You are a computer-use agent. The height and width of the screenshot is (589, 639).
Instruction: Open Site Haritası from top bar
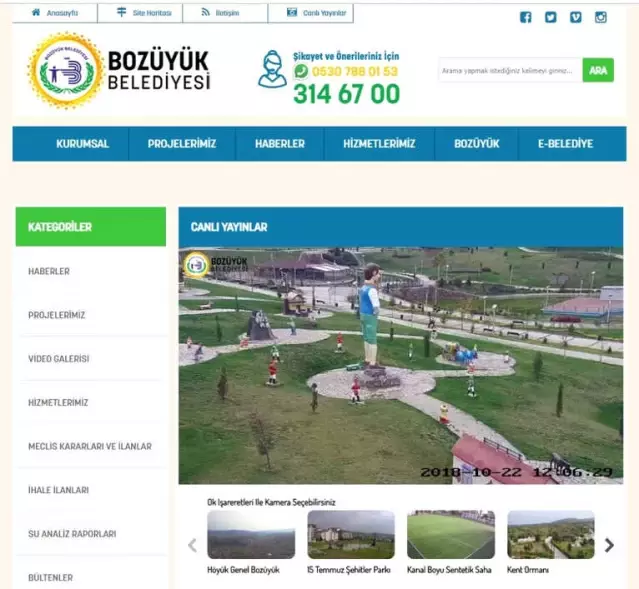tap(144, 13)
